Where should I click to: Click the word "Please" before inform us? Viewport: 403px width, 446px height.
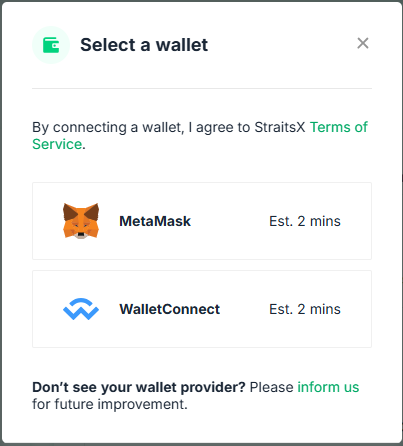(272, 387)
